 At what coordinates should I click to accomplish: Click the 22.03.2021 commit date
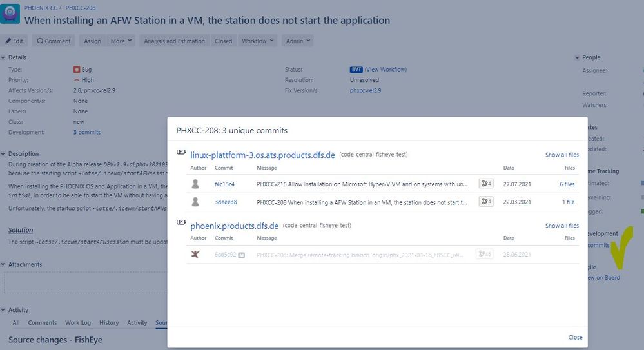tap(516, 202)
